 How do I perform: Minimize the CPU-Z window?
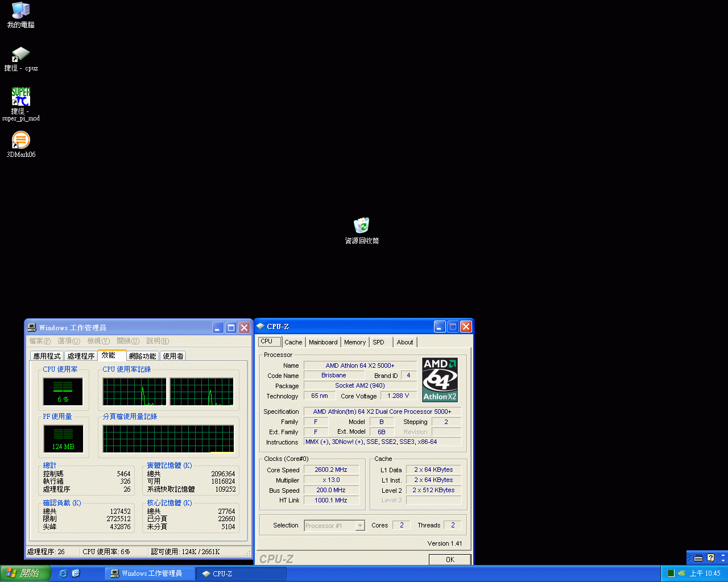440,326
